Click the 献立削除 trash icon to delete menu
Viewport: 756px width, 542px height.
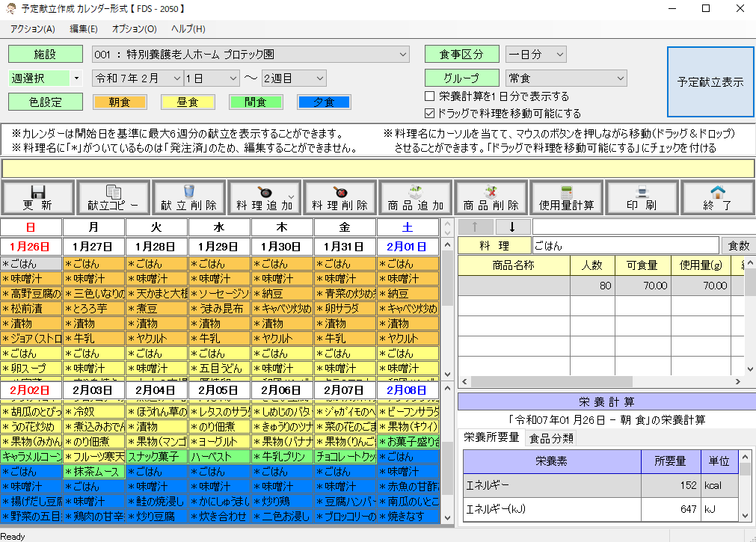[188, 197]
